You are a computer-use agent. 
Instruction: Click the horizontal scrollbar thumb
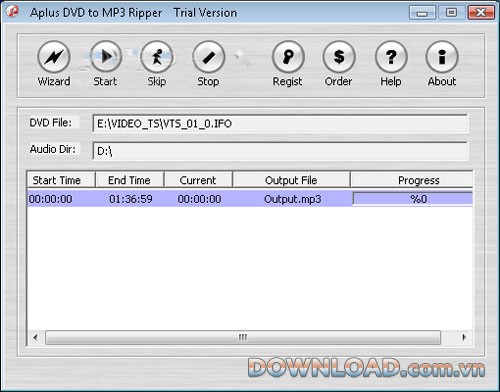pos(243,337)
